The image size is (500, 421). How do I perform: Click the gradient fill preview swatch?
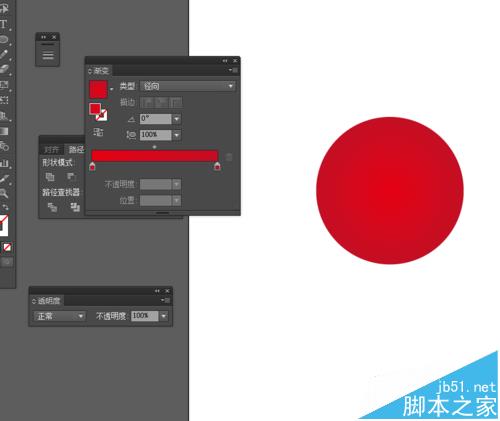(x=98, y=89)
